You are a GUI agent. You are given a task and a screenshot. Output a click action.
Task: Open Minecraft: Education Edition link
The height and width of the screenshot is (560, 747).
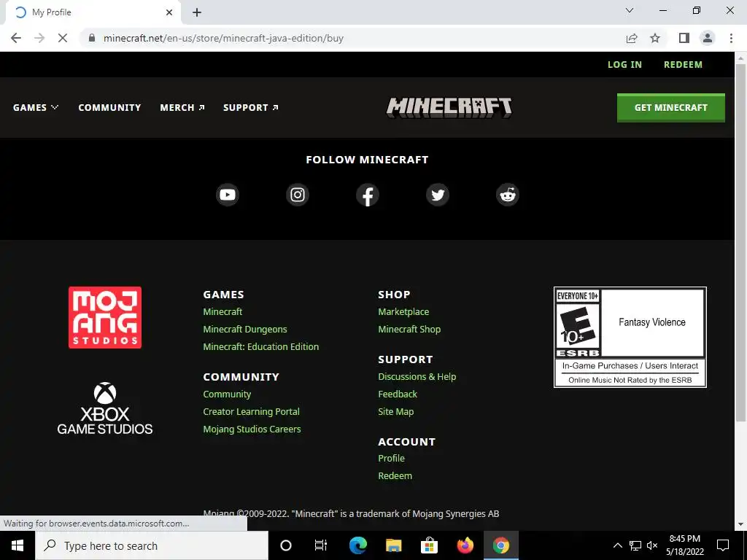pos(261,346)
